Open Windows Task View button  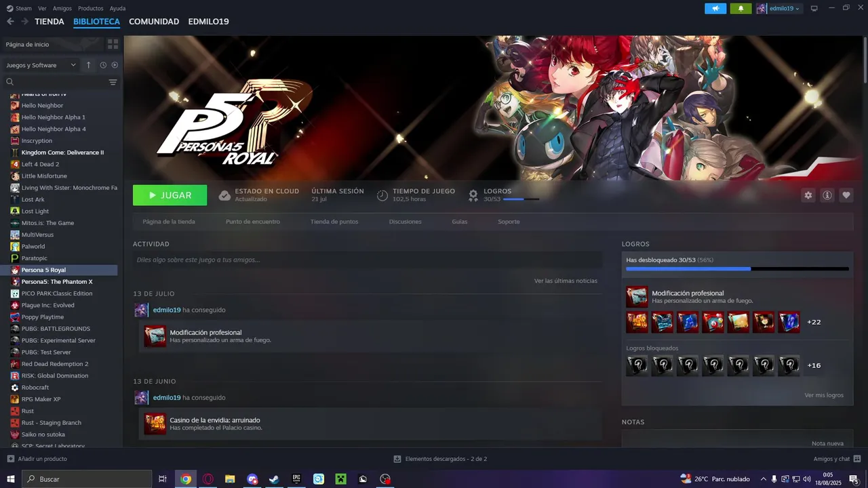point(163,479)
